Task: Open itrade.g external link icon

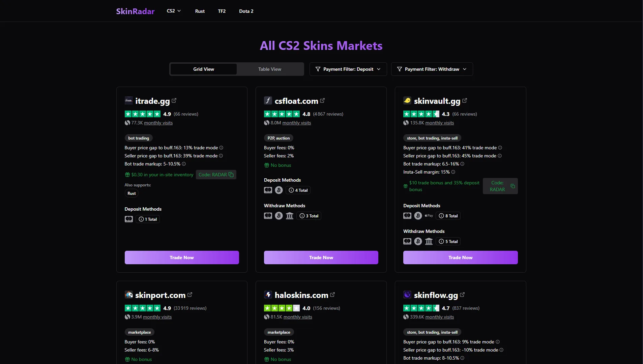Action: pos(174,100)
